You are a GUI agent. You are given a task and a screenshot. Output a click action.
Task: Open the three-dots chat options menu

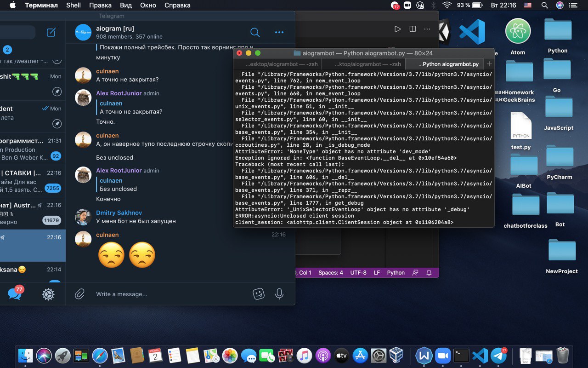[279, 32]
